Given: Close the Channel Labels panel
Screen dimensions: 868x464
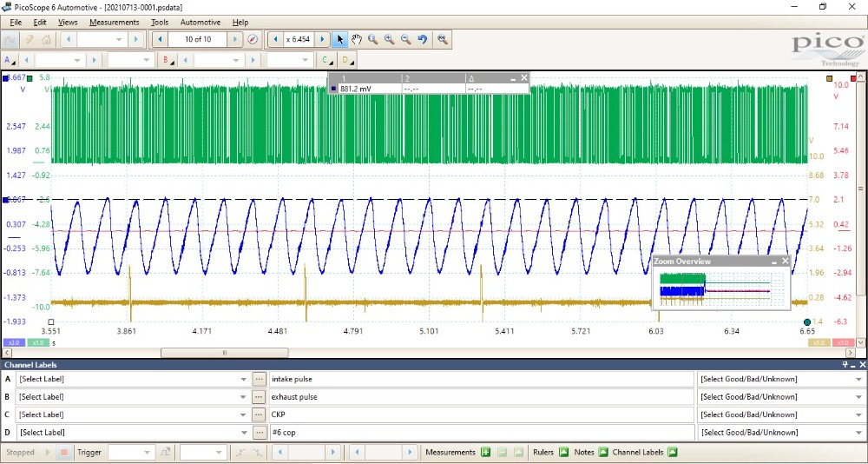Looking at the screenshot, I should pos(863,365).
